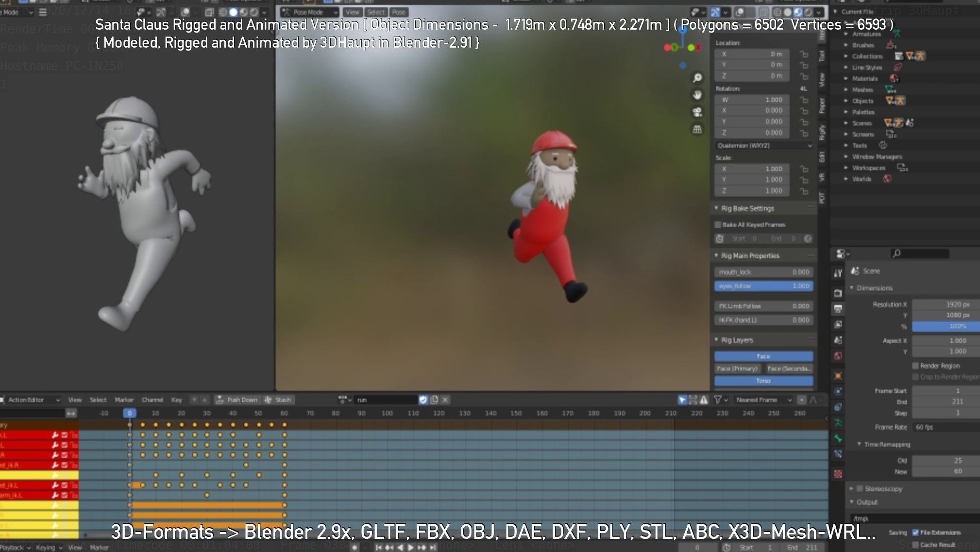
Task: Enable the Render Region checkbox
Action: click(x=915, y=365)
